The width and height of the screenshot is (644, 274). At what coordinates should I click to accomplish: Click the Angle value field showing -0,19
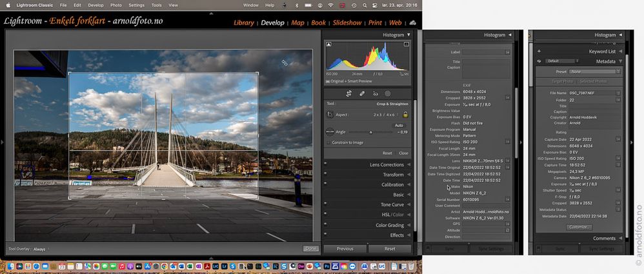[x=402, y=132]
